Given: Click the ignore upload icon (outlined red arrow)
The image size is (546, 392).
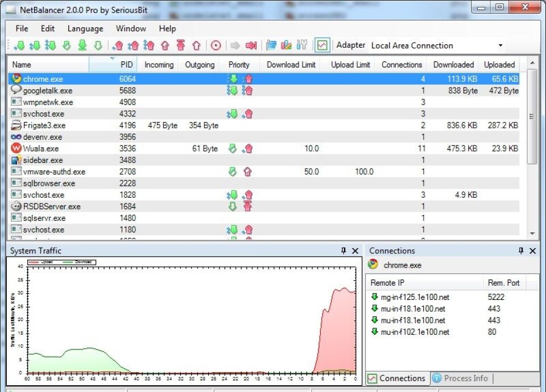Looking at the screenshot, I should (x=196, y=45).
